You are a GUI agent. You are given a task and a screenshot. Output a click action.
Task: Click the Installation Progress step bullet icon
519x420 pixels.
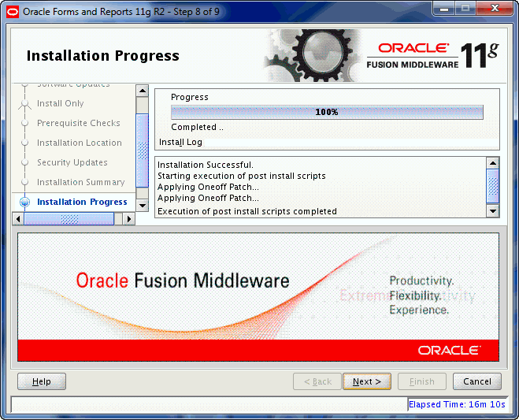[25, 202]
